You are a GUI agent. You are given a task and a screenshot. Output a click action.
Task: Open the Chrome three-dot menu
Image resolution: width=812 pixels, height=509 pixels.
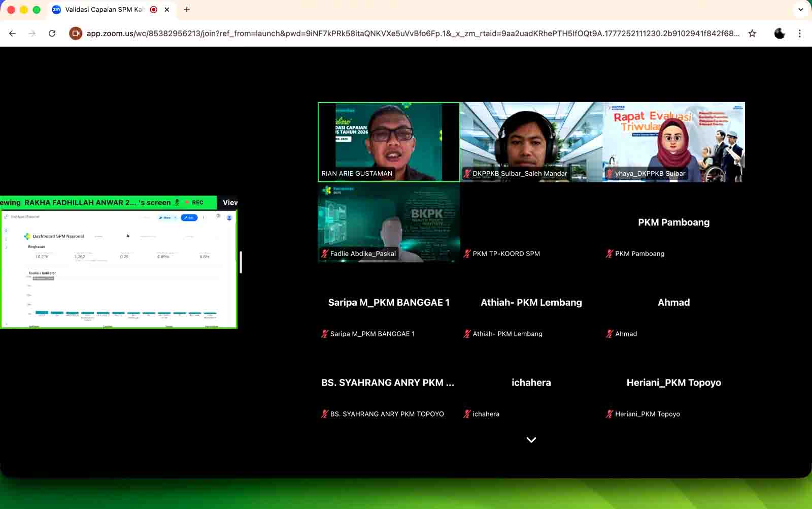(x=799, y=34)
